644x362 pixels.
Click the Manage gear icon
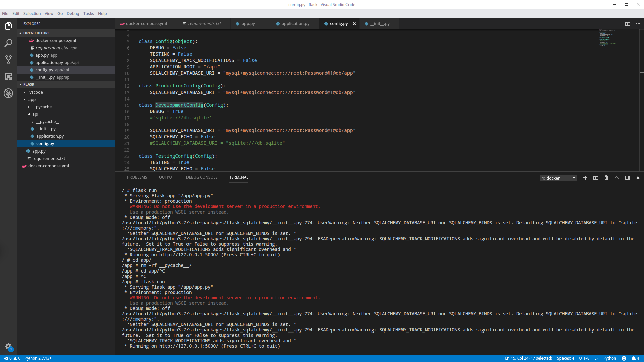click(x=8, y=346)
